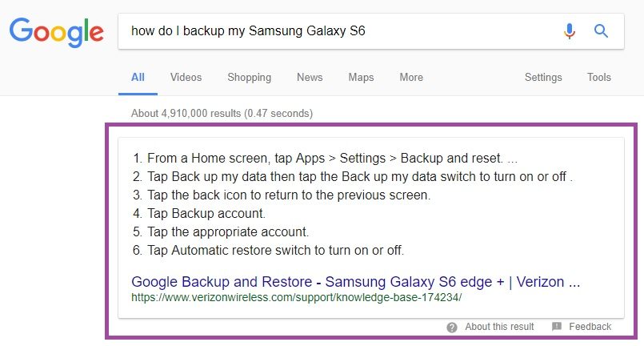
Task: Click the verizonwireless.com green URL
Action: tap(297, 297)
